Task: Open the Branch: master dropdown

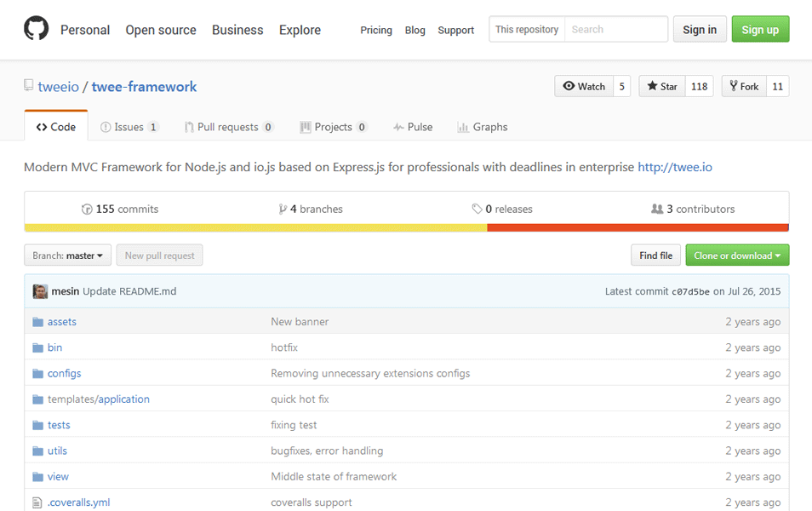Action: tap(68, 255)
